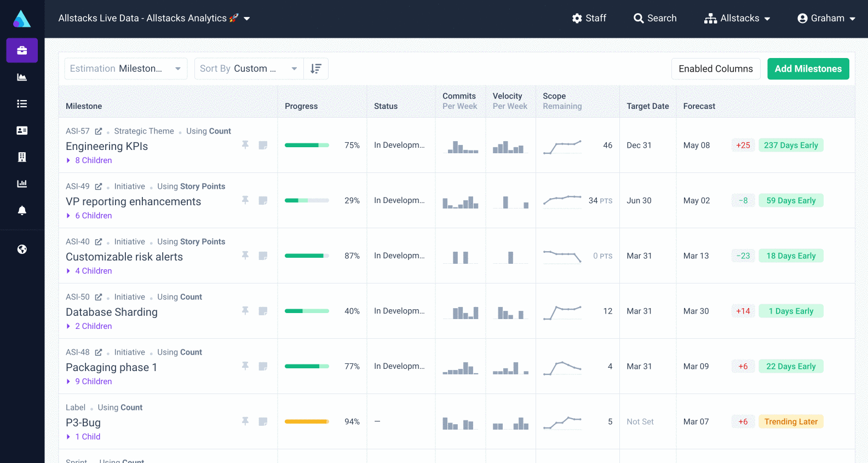Click the Add Milestones button
The image size is (868, 463).
[808, 69]
